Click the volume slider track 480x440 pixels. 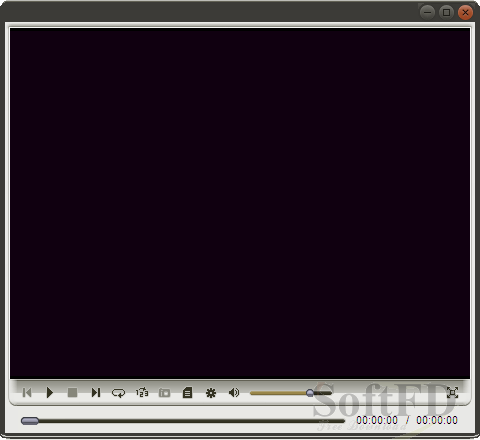[291, 393]
